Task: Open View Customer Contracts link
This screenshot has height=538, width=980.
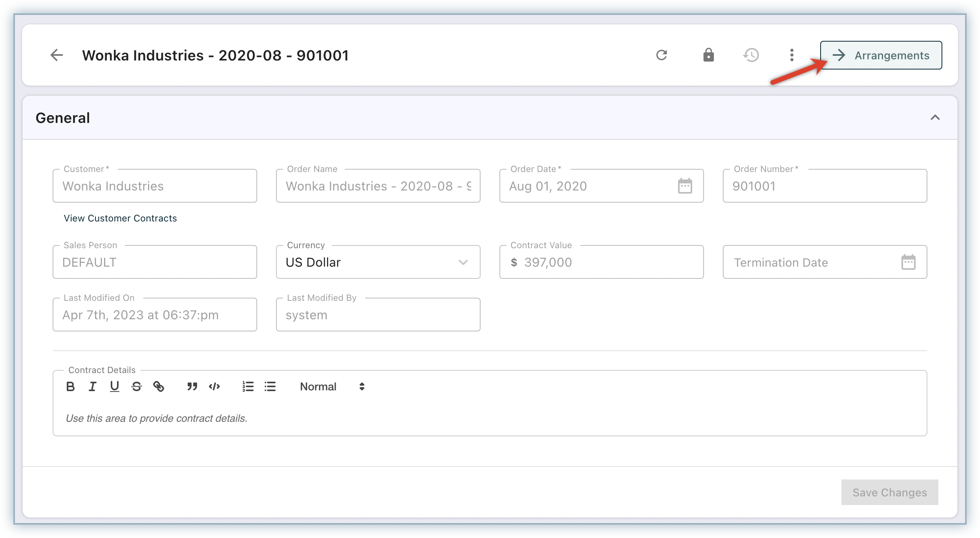Action: (120, 218)
